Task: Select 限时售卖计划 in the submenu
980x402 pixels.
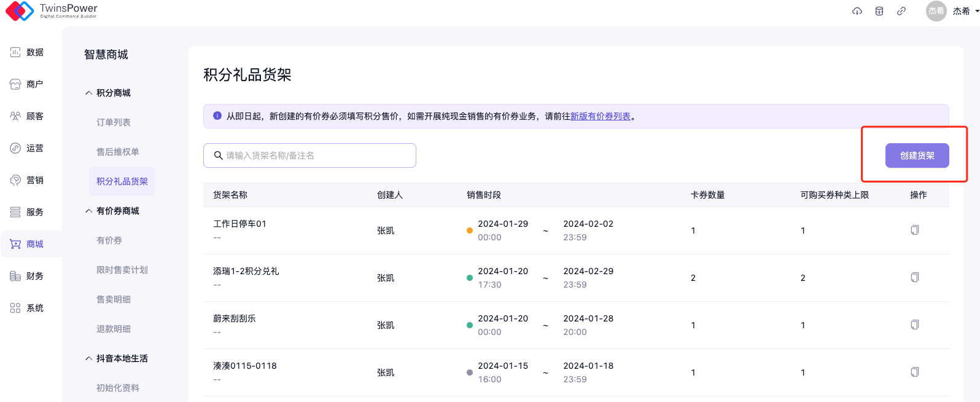Action: click(x=122, y=270)
